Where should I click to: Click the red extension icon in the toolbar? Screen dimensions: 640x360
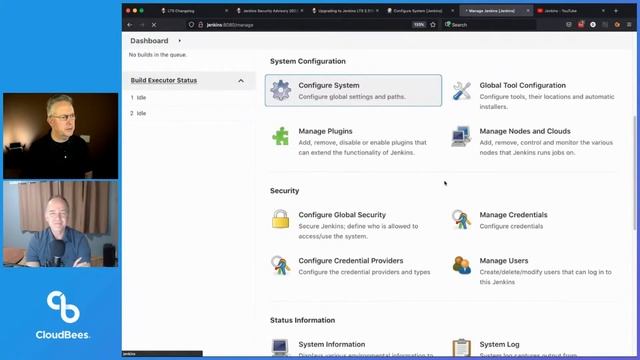581,25
